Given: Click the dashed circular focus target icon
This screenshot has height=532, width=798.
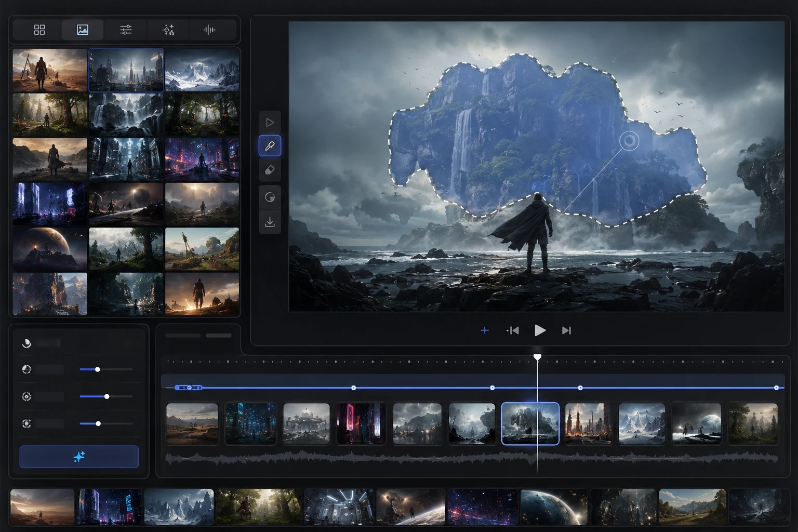Looking at the screenshot, I should tap(26, 396).
